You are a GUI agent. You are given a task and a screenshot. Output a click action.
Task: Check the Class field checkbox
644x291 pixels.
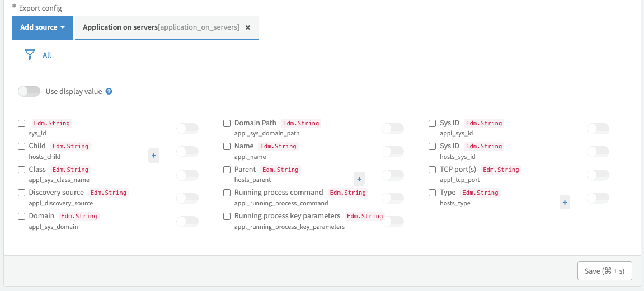click(x=22, y=170)
